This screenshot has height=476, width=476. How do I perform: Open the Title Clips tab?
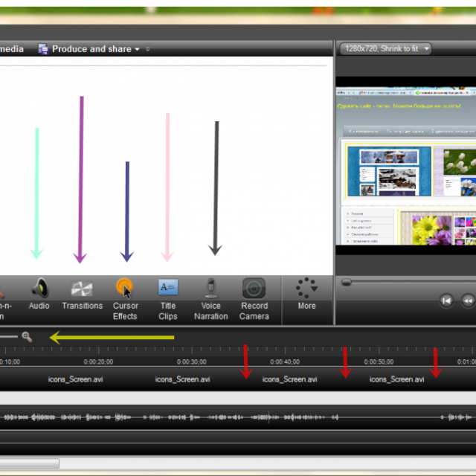(x=168, y=297)
